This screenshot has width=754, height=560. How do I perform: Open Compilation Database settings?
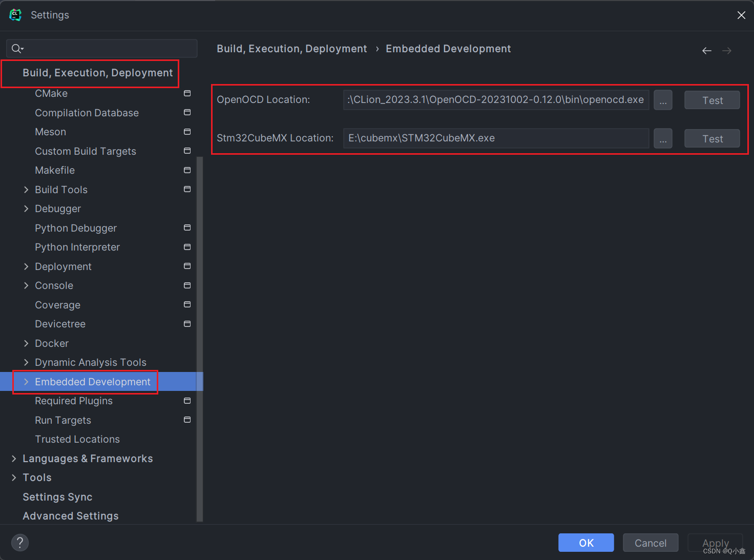point(87,113)
